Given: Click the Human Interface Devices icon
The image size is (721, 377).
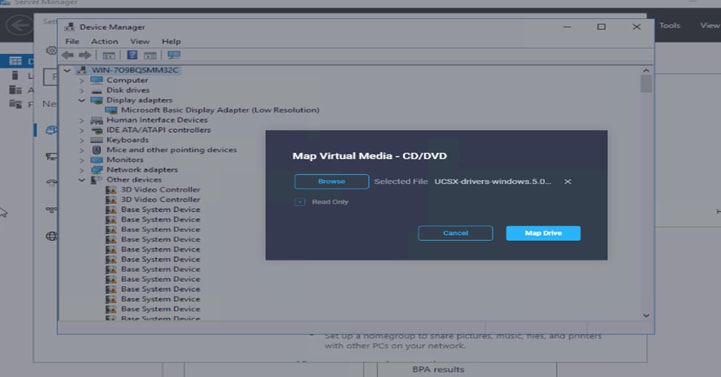Looking at the screenshot, I should (x=97, y=120).
